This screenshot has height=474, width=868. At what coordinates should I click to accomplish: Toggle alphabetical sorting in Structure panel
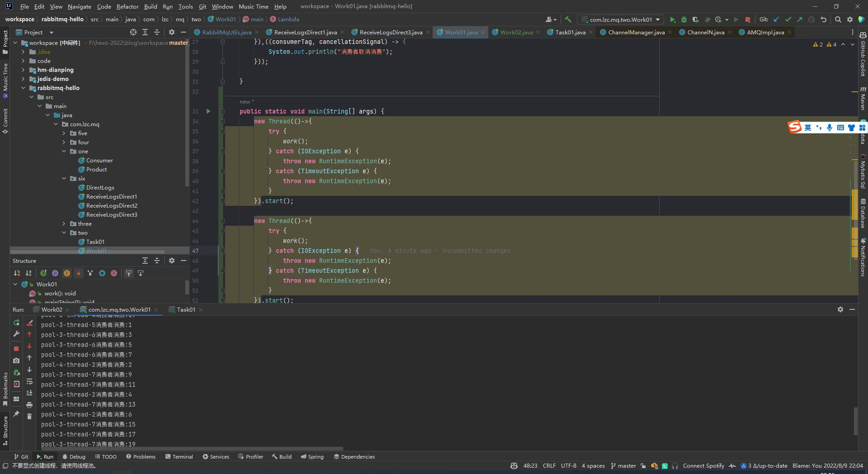pos(28,273)
